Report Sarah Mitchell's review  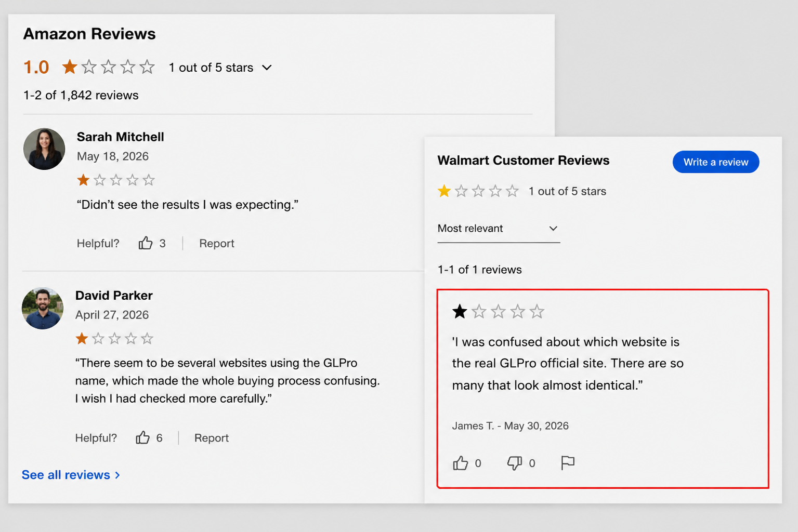(x=217, y=243)
